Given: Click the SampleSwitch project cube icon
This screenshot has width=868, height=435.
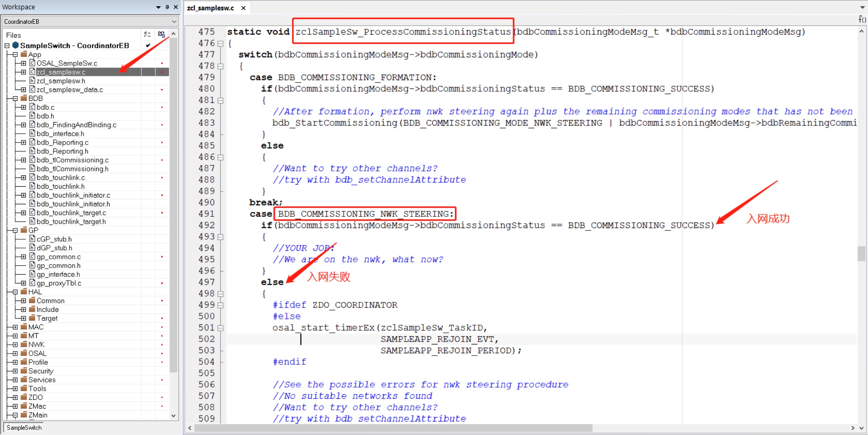Looking at the screenshot, I should coord(15,45).
